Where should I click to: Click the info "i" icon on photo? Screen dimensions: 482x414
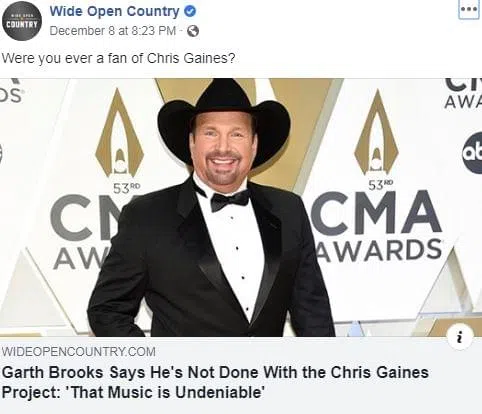[460, 337]
